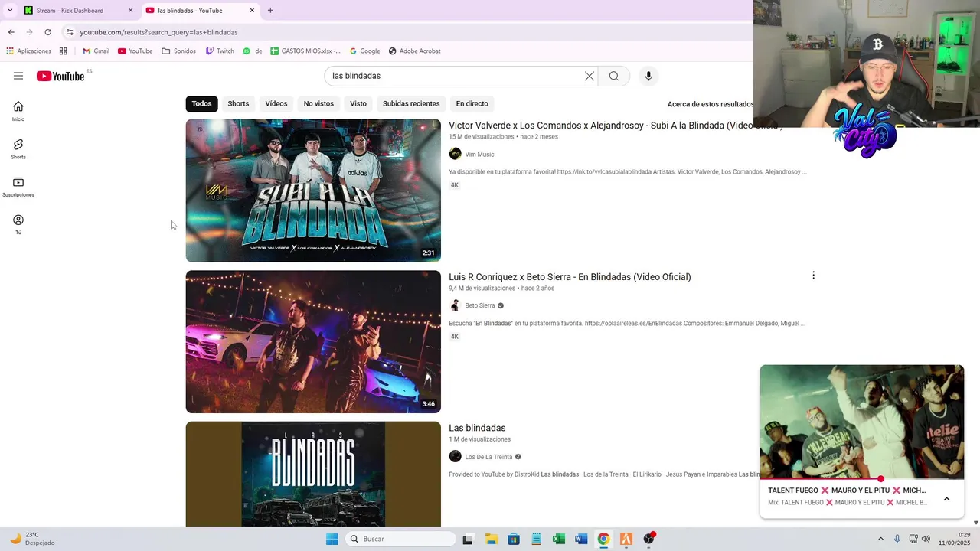Image resolution: width=980 pixels, height=551 pixels.
Task: Open a new browser tab
Action: [x=270, y=10]
